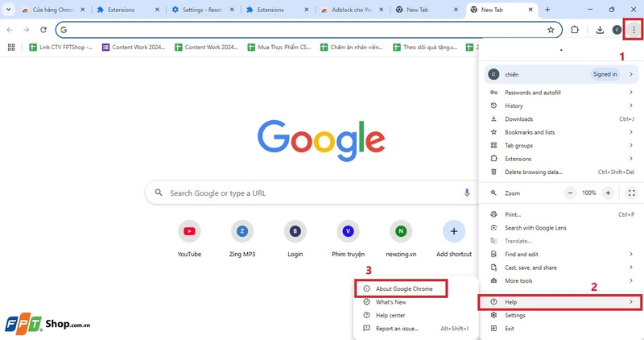Screen dimensions: 644x340
Task: Expand Bookmarks and lists submenu
Action: (x=561, y=132)
